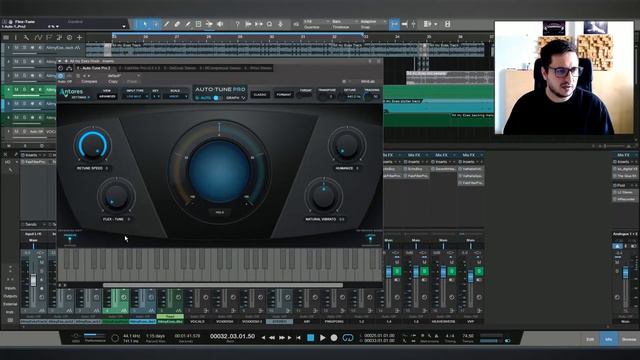Switch the Auto/Graph mode toggle in Auto-Tune
The image size is (640, 360).
pos(216,98)
